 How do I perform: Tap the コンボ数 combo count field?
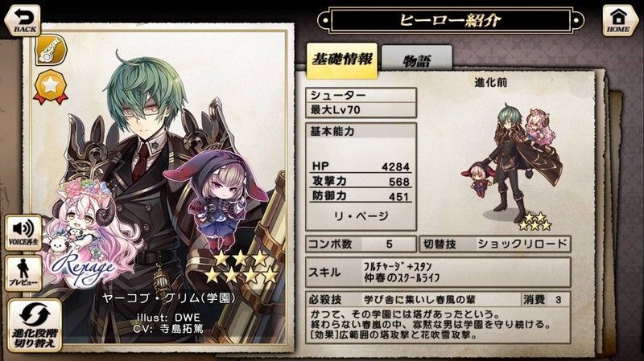click(x=361, y=244)
